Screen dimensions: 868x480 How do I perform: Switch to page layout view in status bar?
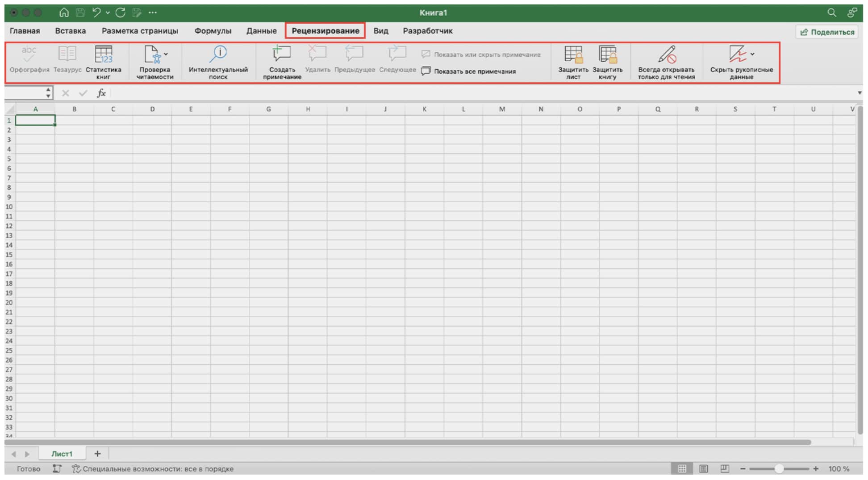point(703,469)
